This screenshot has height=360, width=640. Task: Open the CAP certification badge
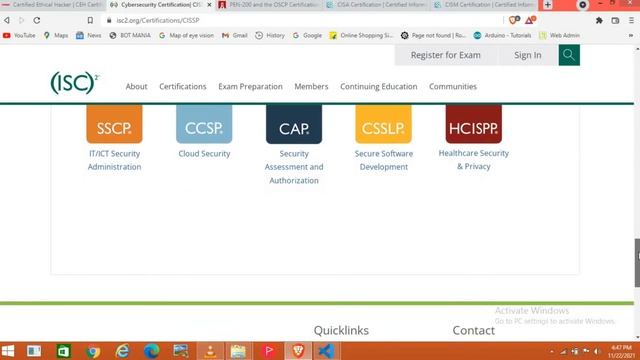pyautogui.click(x=294, y=124)
